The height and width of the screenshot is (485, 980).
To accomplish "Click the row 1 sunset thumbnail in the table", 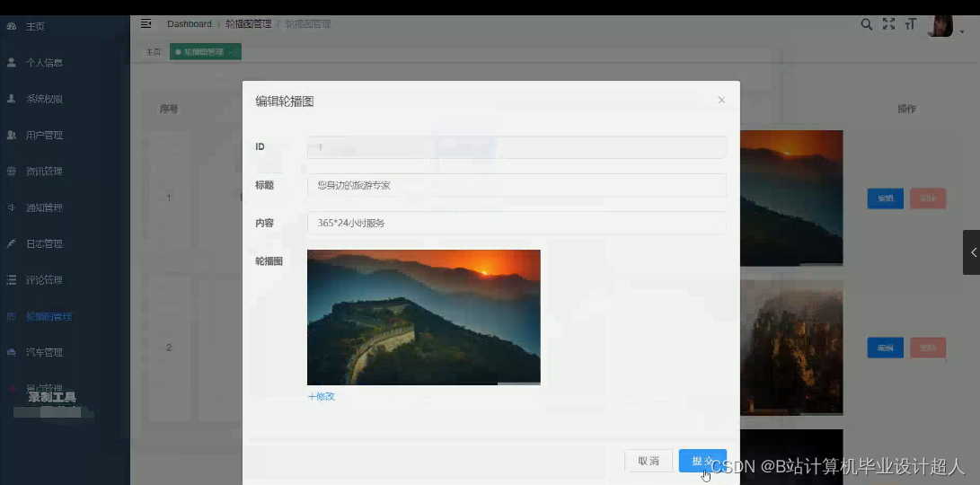I will [791, 198].
